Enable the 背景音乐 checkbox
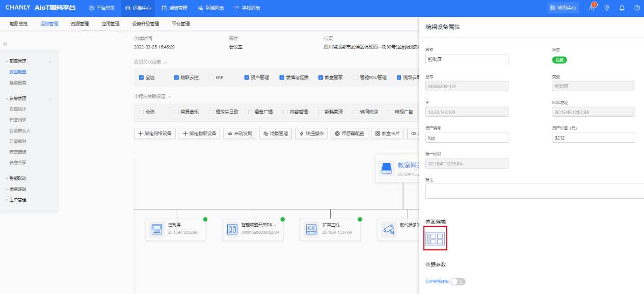The width and height of the screenshot is (644, 294). point(177,112)
